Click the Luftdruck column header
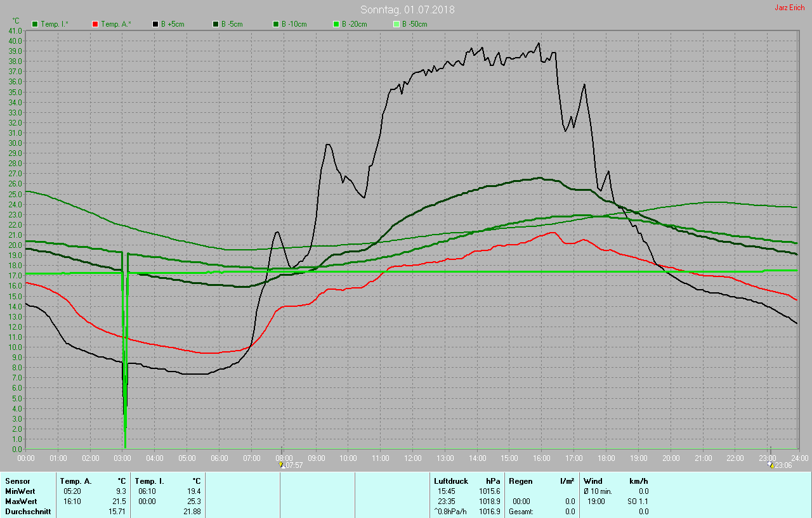The height and width of the screenshot is (518, 812). click(x=450, y=481)
